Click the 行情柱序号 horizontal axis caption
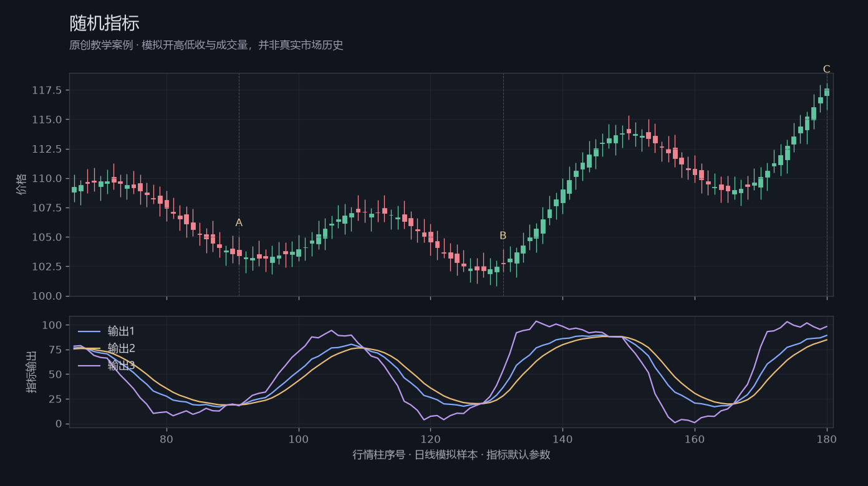This screenshot has width=868, height=486. tap(451, 455)
